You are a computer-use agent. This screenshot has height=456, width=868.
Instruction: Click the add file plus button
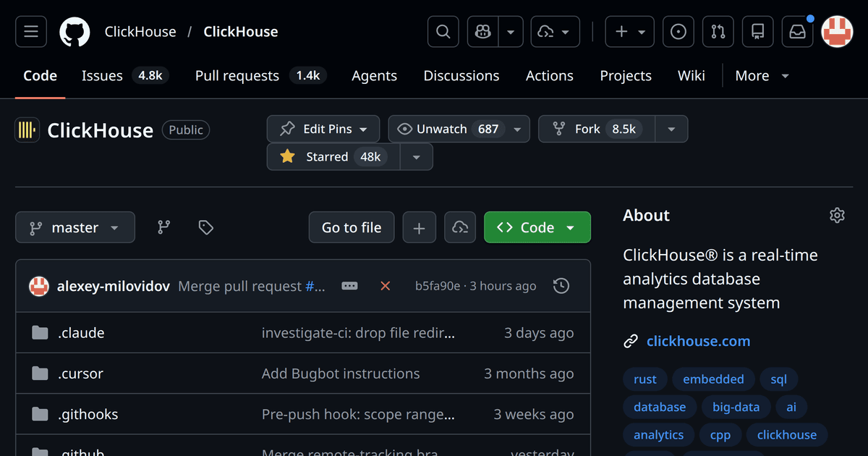(x=419, y=227)
